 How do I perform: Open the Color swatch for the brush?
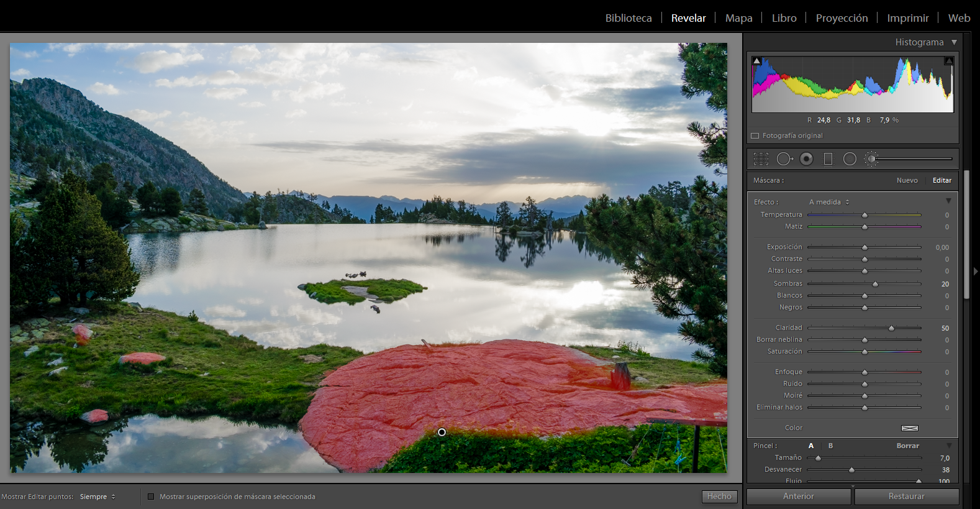tap(909, 428)
